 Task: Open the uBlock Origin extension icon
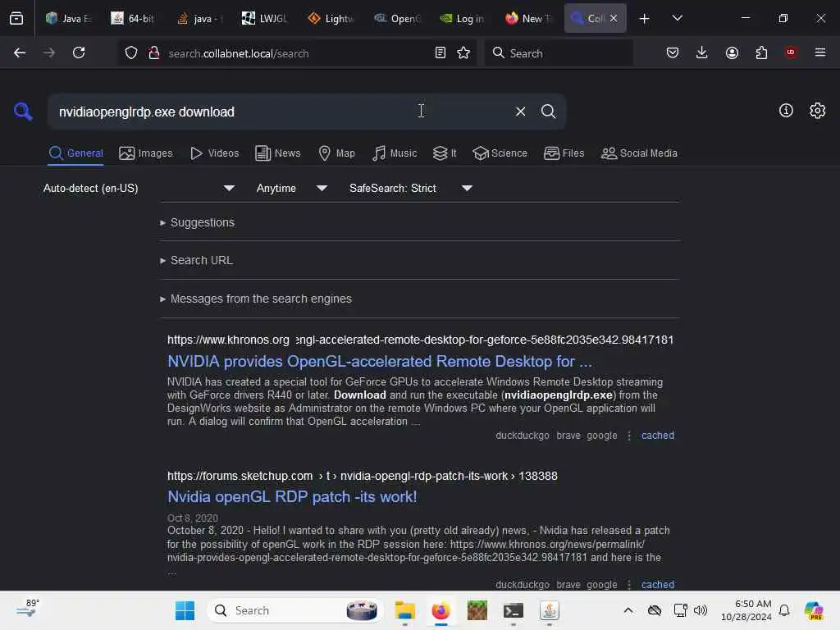click(x=791, y=52)
